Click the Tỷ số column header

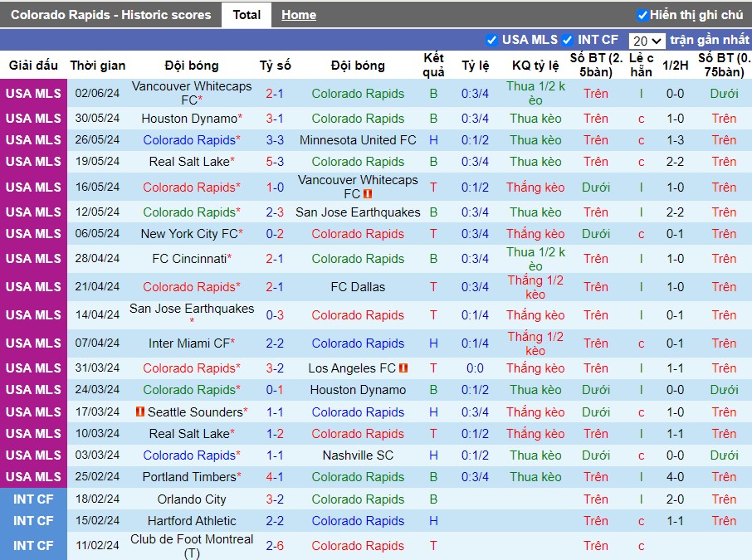click(x=276, y=66)
